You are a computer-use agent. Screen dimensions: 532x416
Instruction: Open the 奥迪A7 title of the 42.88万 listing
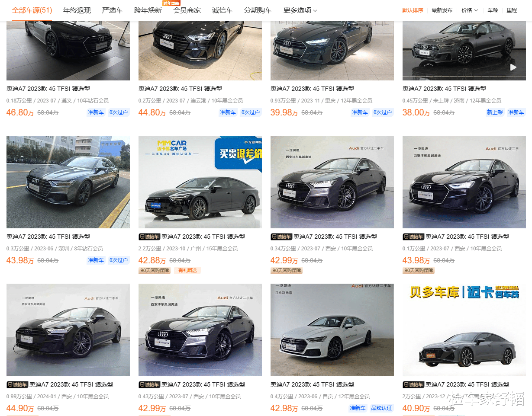tap(203, 237)
